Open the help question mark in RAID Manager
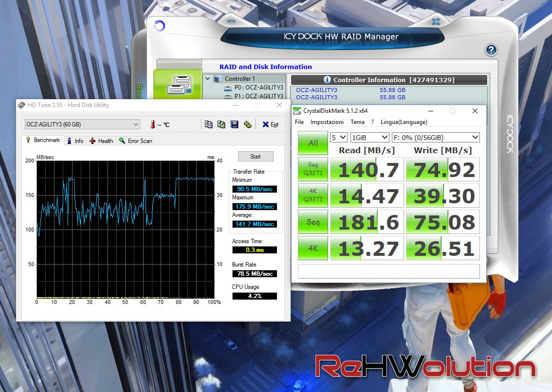Screen dimensions: 552x392 point(491,50)
